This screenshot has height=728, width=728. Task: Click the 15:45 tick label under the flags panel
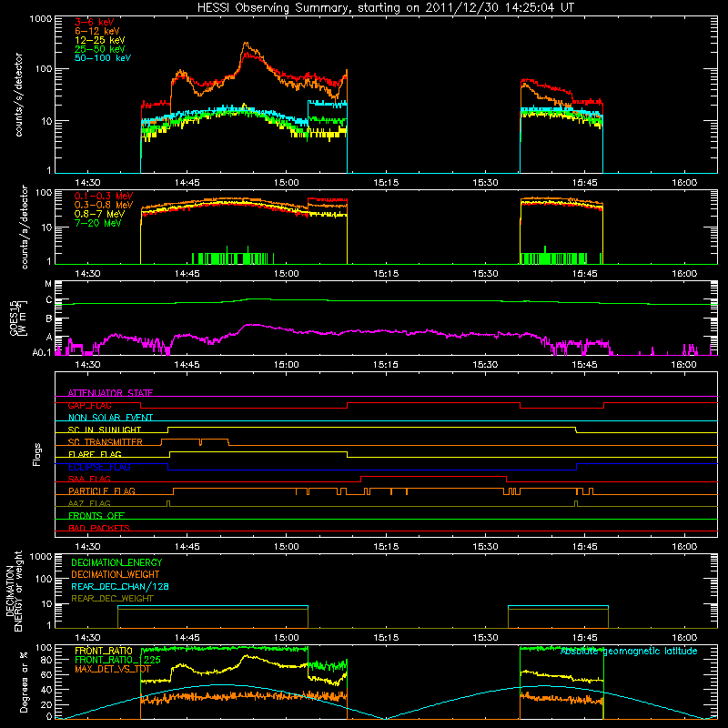click(x=584, y=547)
